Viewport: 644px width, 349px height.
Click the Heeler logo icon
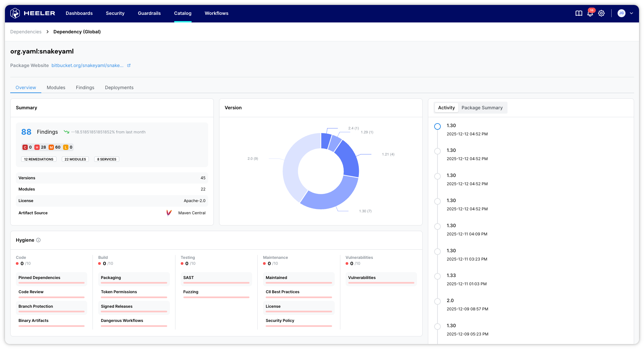point(15,13)
